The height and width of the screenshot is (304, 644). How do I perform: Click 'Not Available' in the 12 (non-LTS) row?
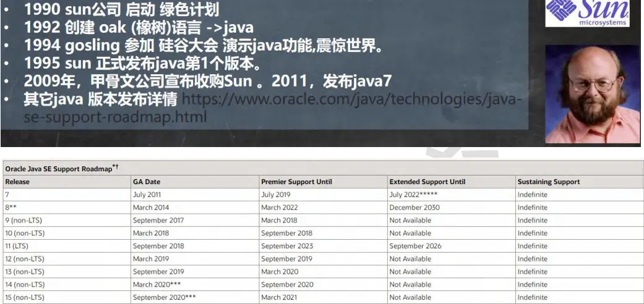click(x=410, y=259)
